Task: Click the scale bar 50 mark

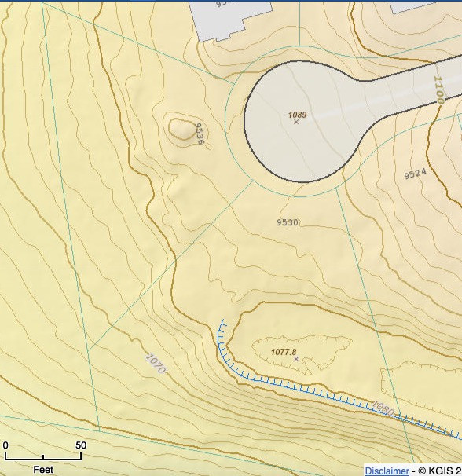Action: (81, 445)
